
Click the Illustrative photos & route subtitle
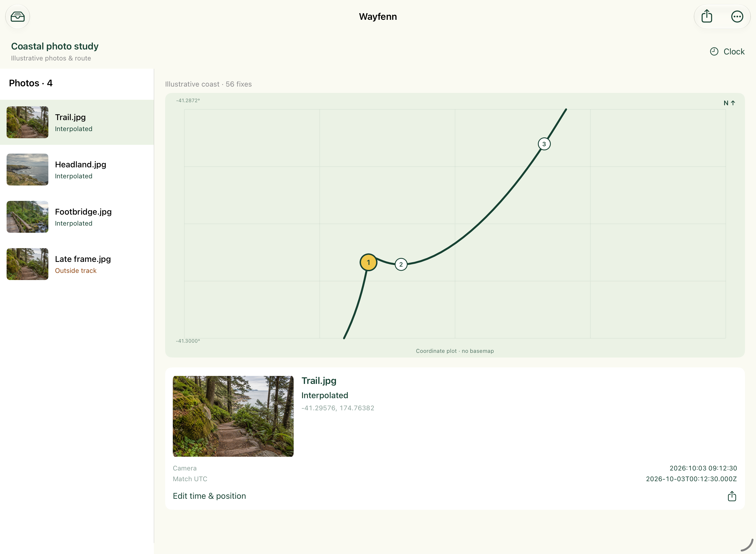pos(51,58)
